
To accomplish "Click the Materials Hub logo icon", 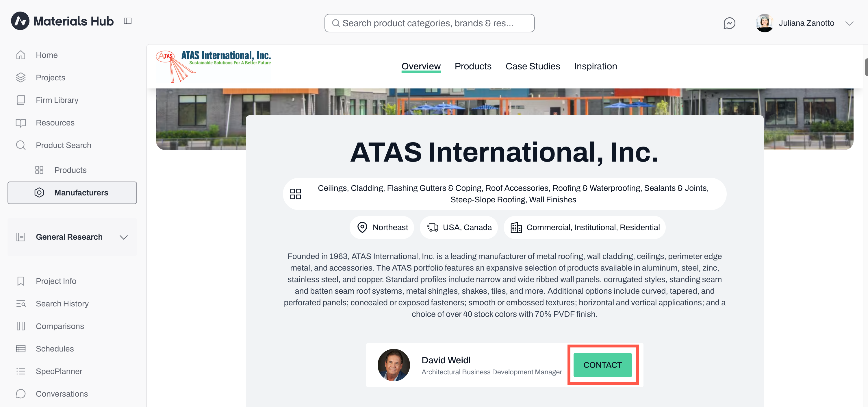I will tap(20, 21).
